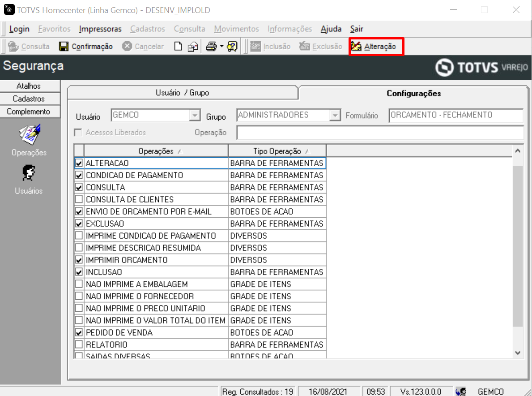Click Reg. Consultados : 19 status entry
The height and width of the screenshot is (396, 532).
(x=258, y=392)
